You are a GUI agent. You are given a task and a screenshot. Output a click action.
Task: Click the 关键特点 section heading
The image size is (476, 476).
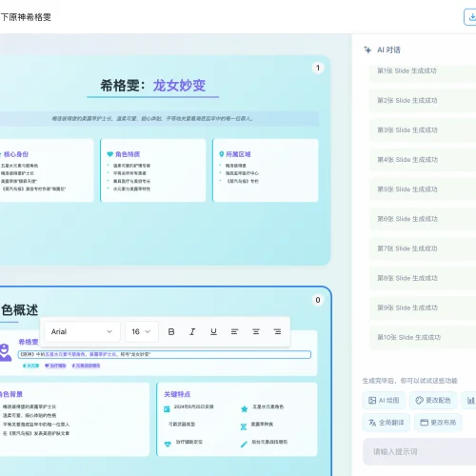[177, 394]
